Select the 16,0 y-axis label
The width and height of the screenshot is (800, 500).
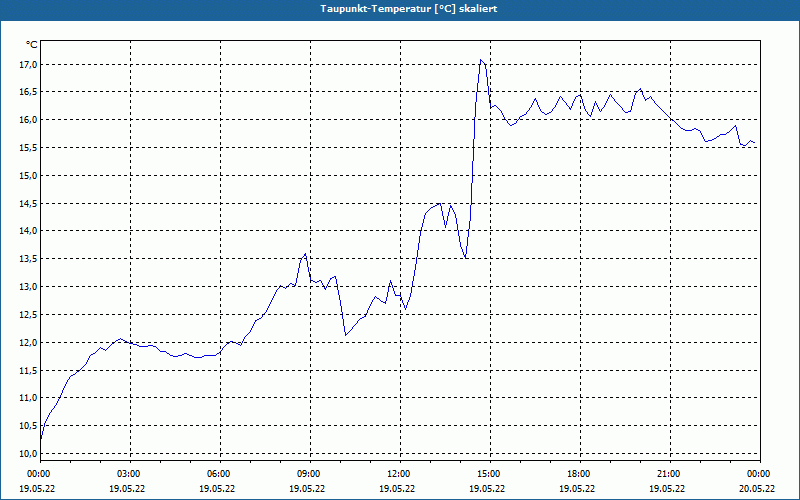coord(29,120)
